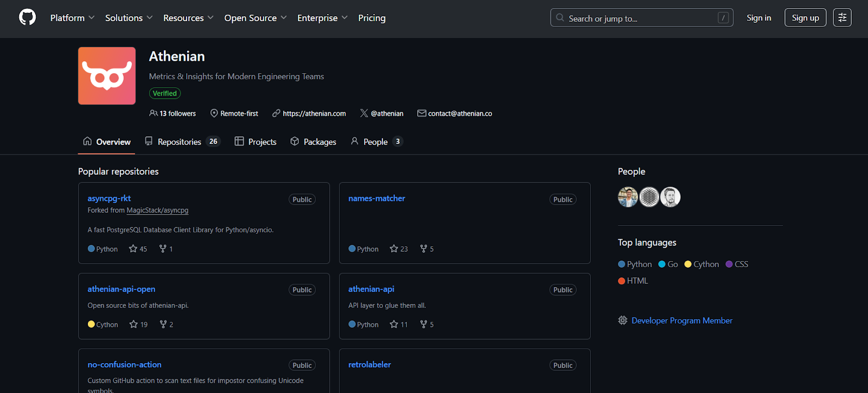
Task: Open forks of athenian-api-open (2 forks)
Action: (x=166, y=324)
